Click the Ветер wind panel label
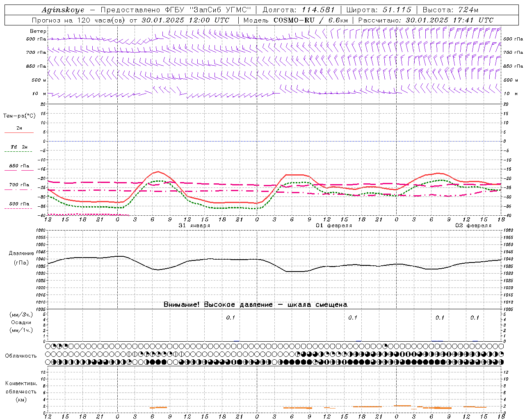Screen dimensions: 525x420 click(x=38, y=31)
